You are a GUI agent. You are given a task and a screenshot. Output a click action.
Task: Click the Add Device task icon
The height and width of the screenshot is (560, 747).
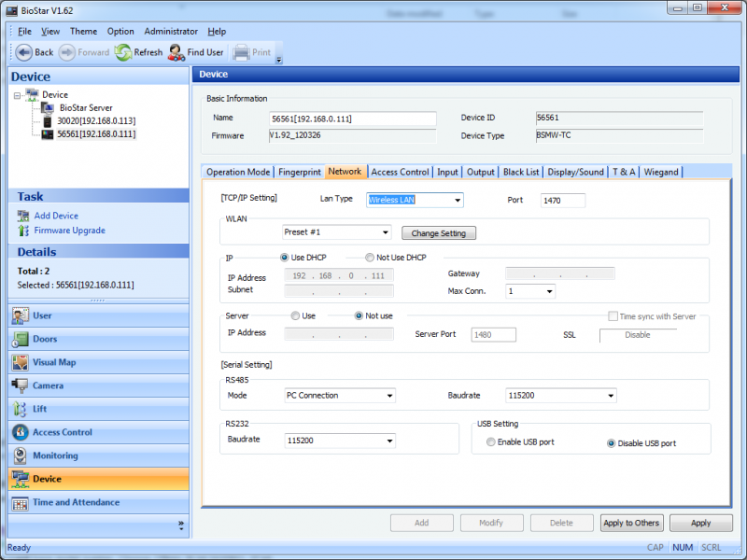pyautogui.click(x=23, y=216)
